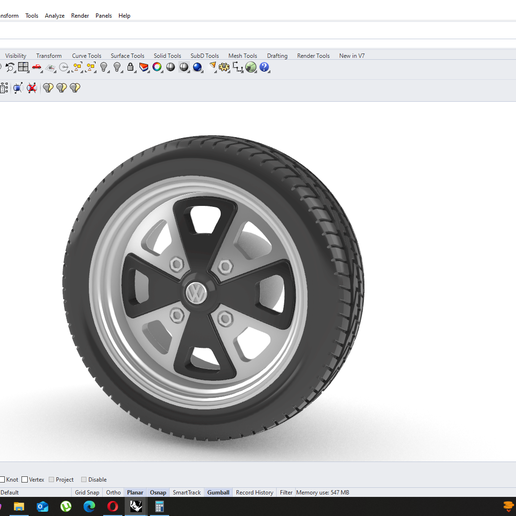Toggle the Project osnap checkbox
Viewport: 516px width, 516px height.
[51, 479]
